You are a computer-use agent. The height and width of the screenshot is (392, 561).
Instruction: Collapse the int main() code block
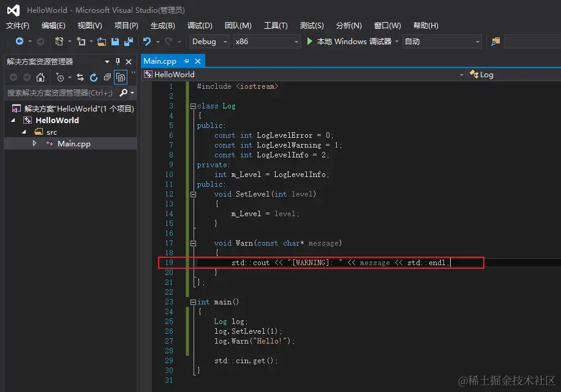(x=193, y=302)
